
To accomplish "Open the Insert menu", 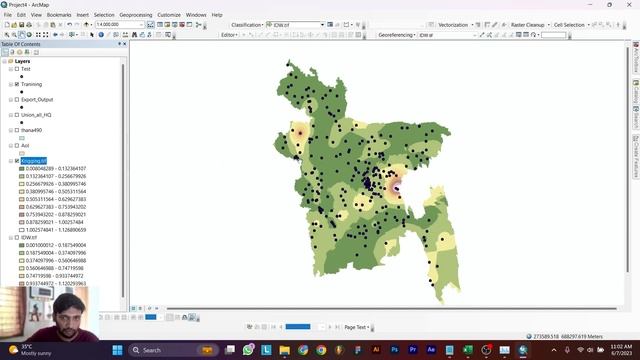I will click(82, 15).
